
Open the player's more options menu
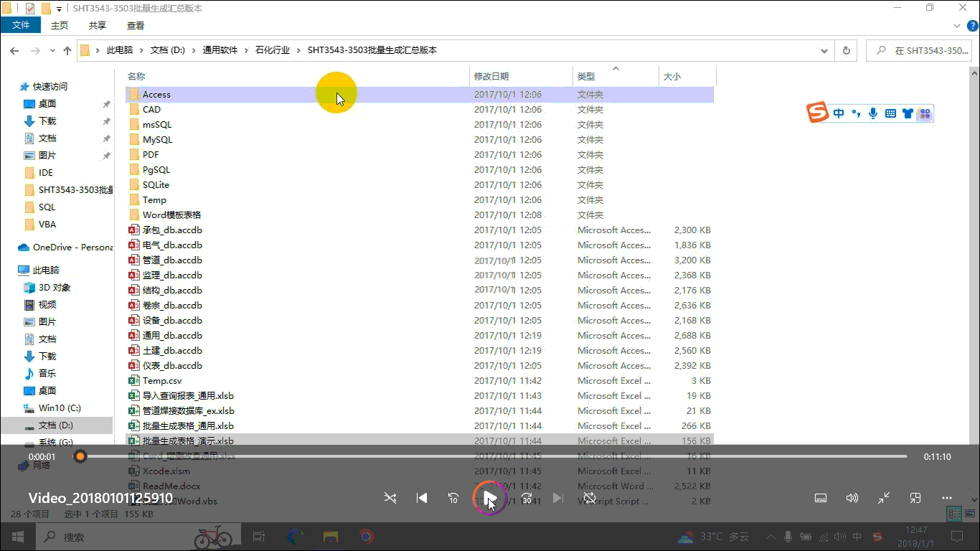(947, 498)
